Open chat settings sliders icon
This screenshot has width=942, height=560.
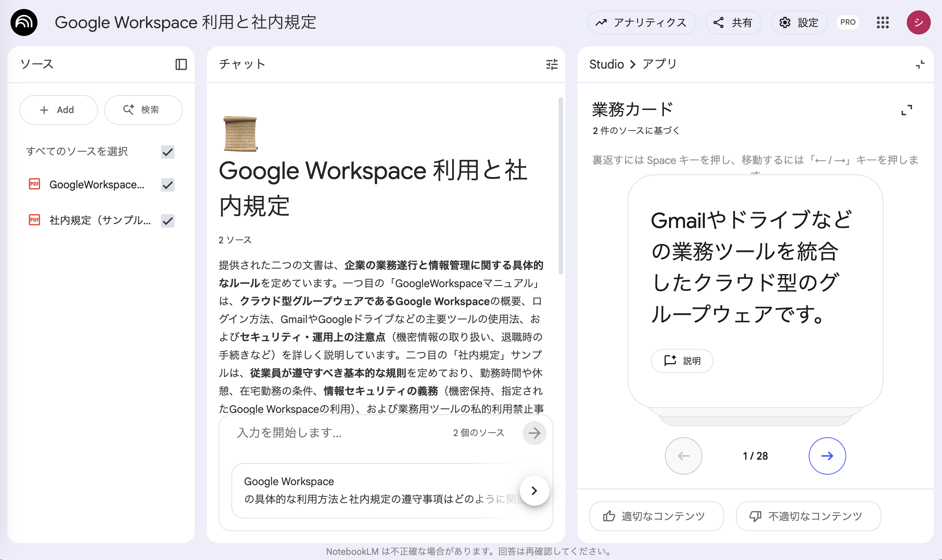(551, 64)
